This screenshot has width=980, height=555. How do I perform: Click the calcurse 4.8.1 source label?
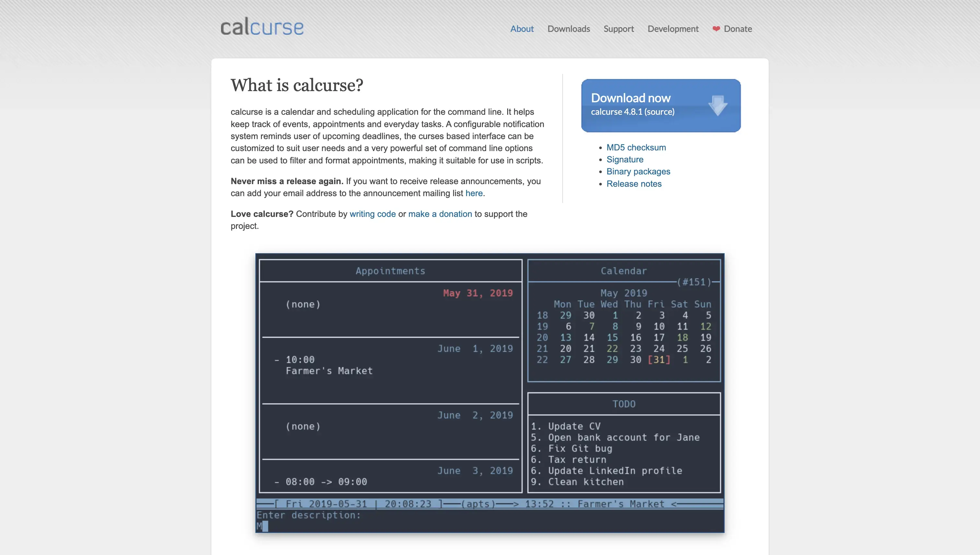[633, 111]
